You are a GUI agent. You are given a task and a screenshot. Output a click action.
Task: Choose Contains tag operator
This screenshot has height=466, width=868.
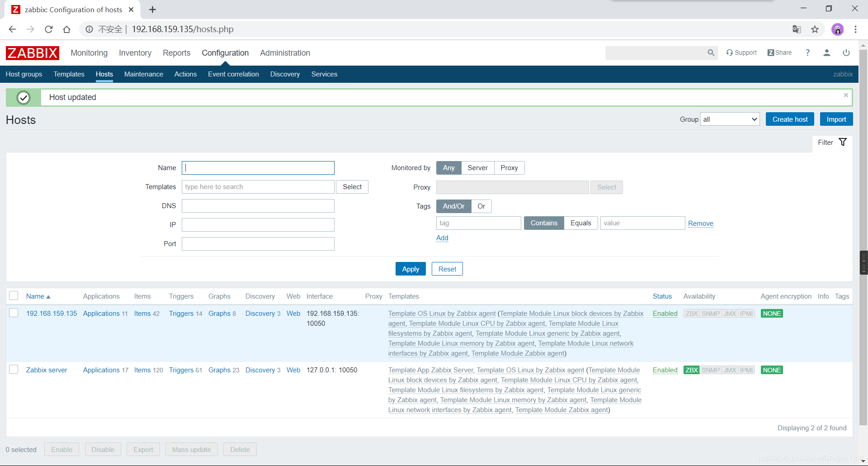(544, 223)
